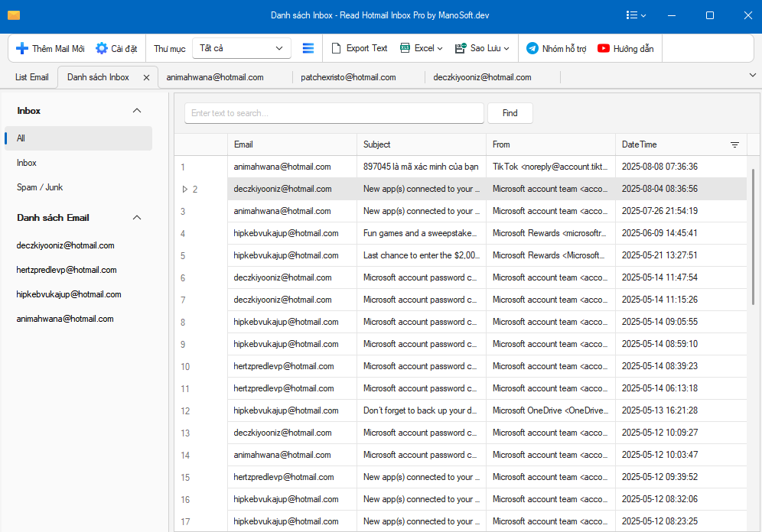Collapse the Inbox section chevron
The height and width of the screenshot is (532, 762).
(x=137, y=111)
